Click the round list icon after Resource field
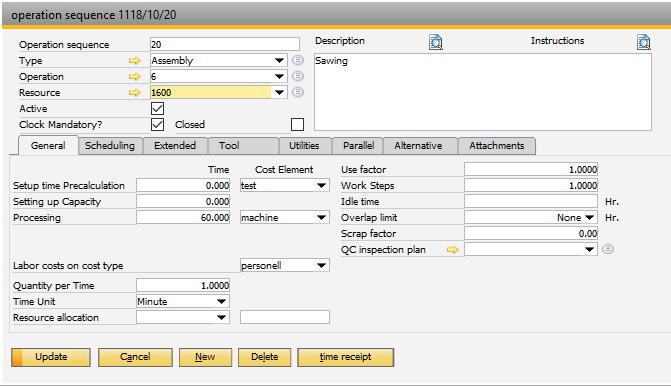 pos(298,92)
